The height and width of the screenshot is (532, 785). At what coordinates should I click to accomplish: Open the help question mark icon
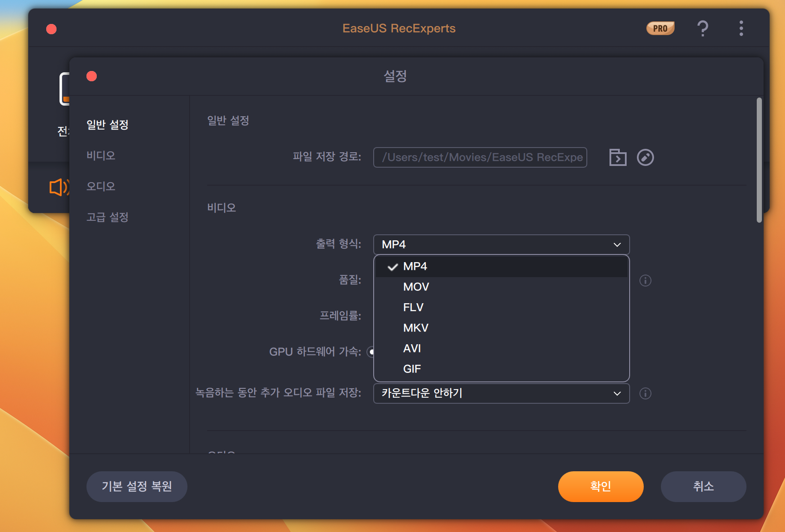click(702, 29)
